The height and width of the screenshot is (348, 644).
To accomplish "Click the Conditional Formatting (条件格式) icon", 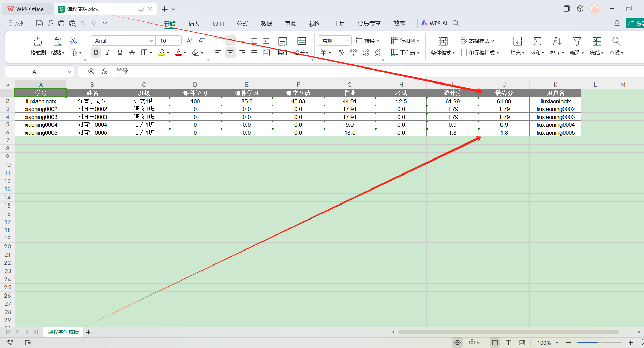I will (x=443, y=42).
